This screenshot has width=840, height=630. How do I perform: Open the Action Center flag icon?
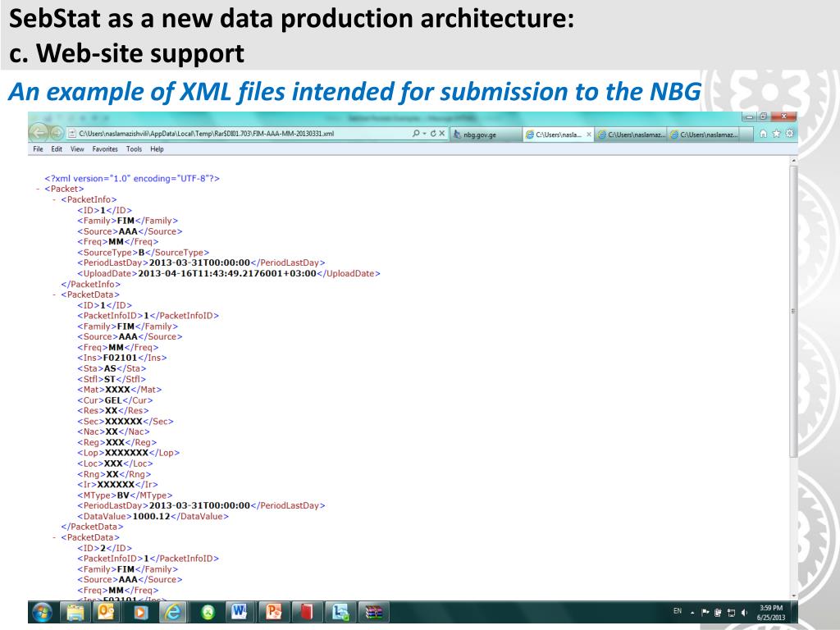(x=705, y=612)
